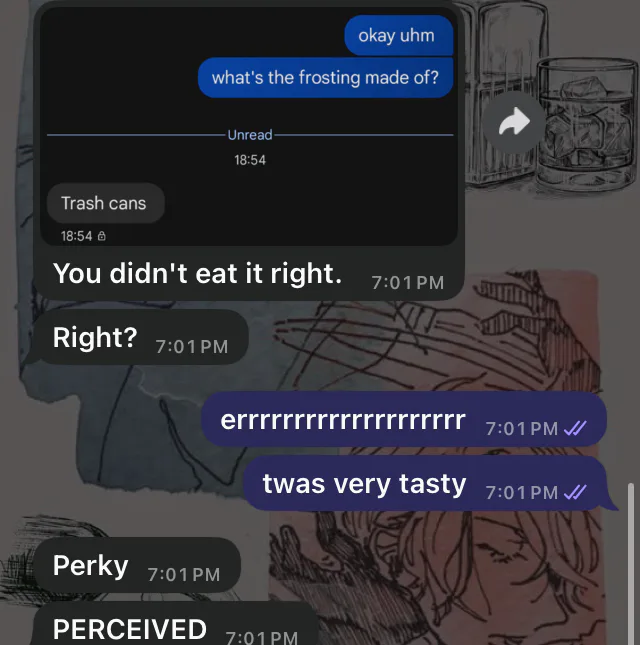Click the whiskey glass drawing in background
The width and height of the screenshot is (640, 645).
pyautogui.click(x=586, y=123)
